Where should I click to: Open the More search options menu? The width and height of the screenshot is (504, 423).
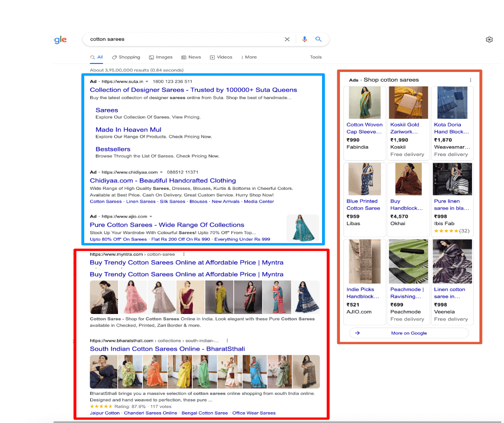point(249,57)
